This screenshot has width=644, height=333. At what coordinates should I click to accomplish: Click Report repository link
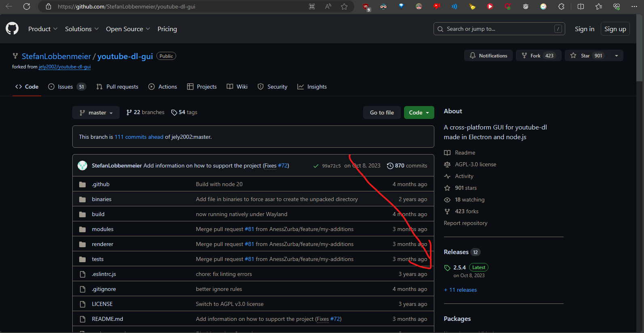pos(465,223)
